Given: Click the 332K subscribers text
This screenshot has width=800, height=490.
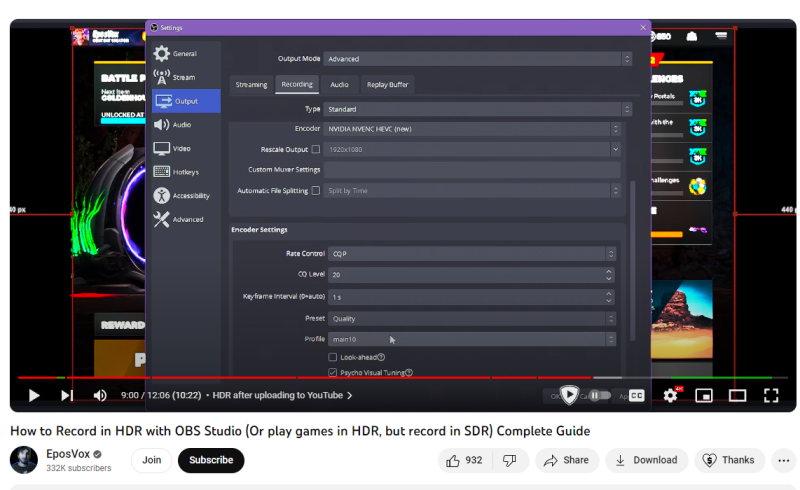Looking at the screenshot, I should click(79, 468).
